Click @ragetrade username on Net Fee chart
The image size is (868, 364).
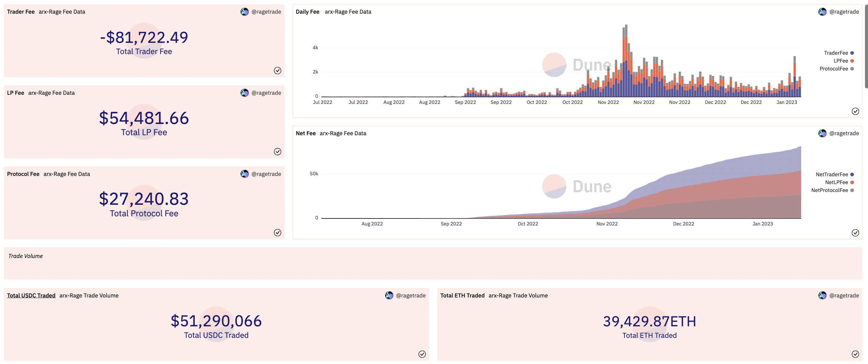pyautogui.click(x=844, y=133)
